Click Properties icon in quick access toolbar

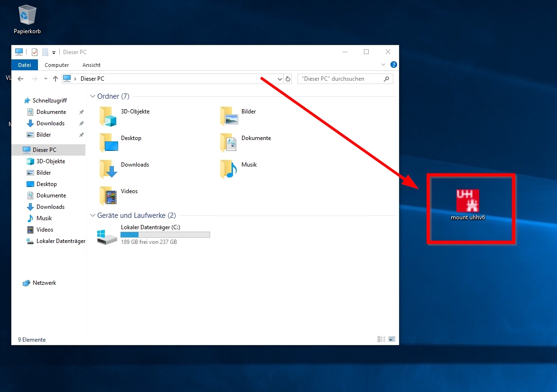[x=35, y=52]
